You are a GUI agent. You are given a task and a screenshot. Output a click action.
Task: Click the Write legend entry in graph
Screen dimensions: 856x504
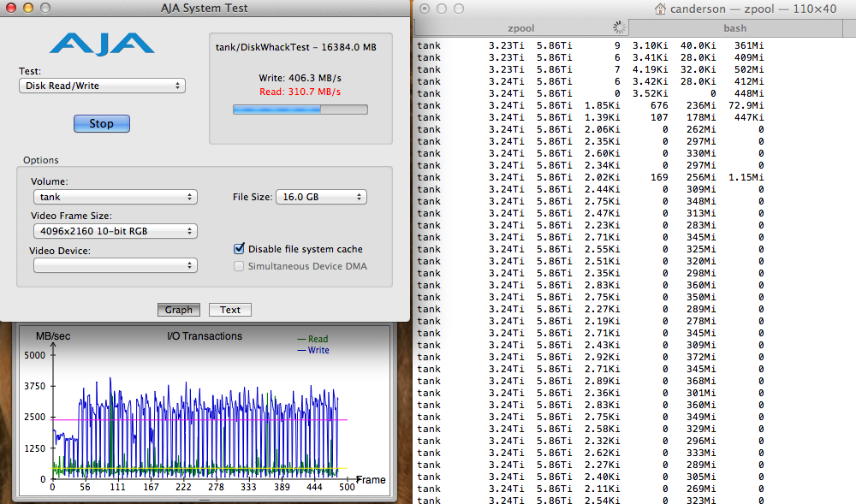(x=312, y=350)
